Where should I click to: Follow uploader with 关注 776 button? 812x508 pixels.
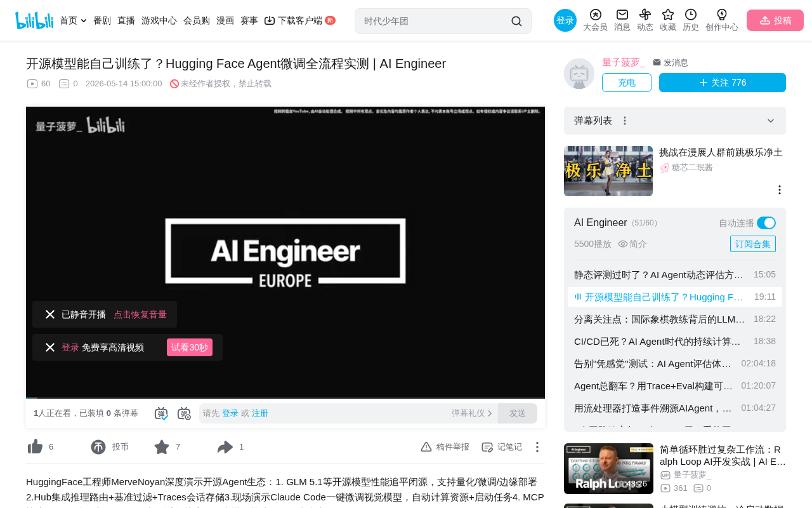[x=723, y=83]
